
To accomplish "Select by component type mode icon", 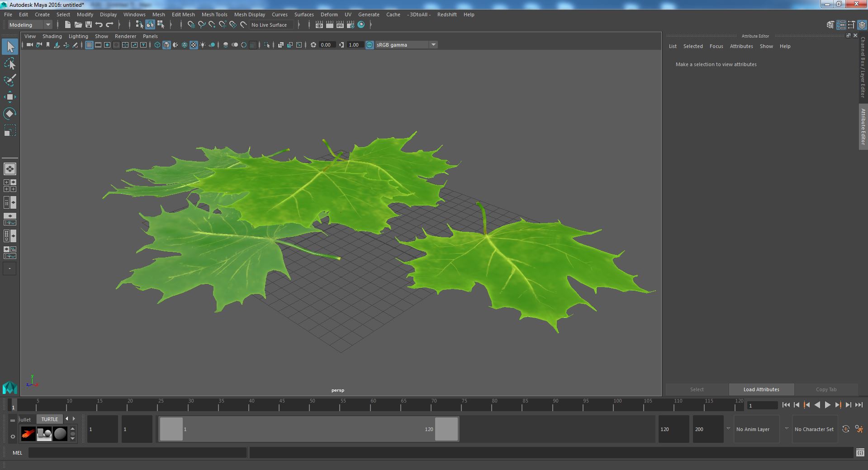I will pyautogui.click(x=161, y=24).
